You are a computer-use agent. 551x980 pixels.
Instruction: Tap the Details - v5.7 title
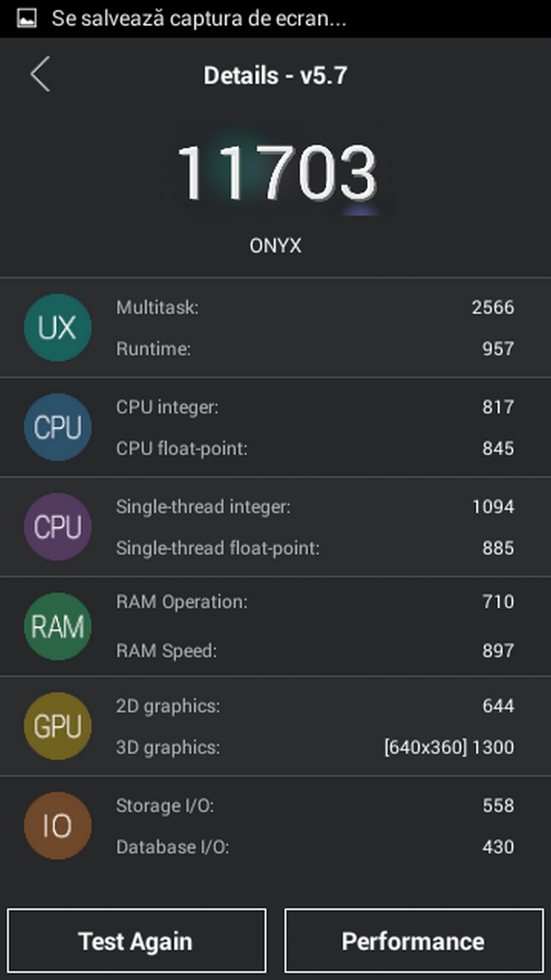(275, 76)
